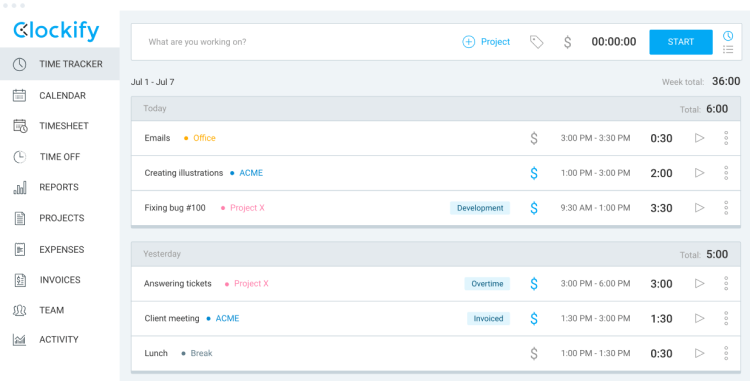This screenshot has height=381, width=750.
Task: Open TEAM label in sidebar
Action: click(x=52, y=310)
